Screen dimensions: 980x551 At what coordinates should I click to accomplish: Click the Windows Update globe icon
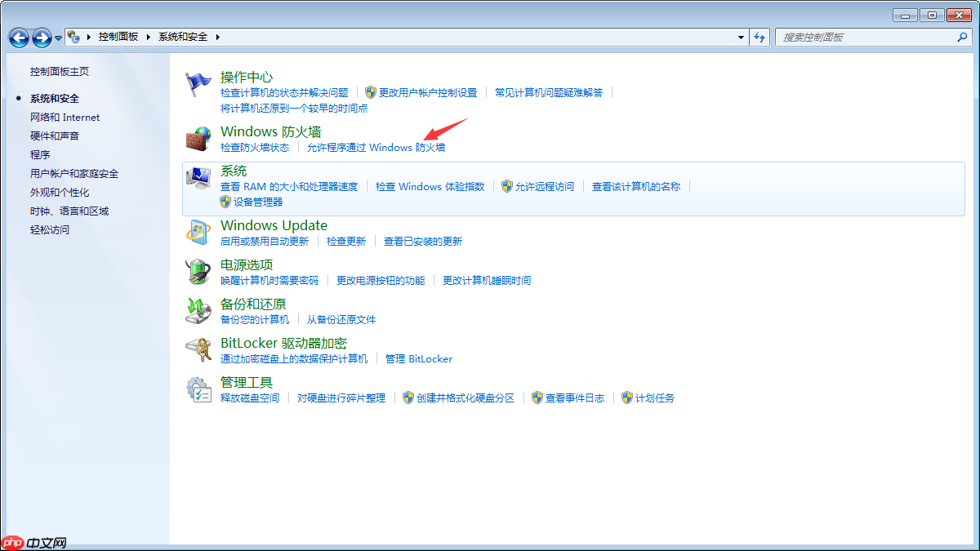198,233
